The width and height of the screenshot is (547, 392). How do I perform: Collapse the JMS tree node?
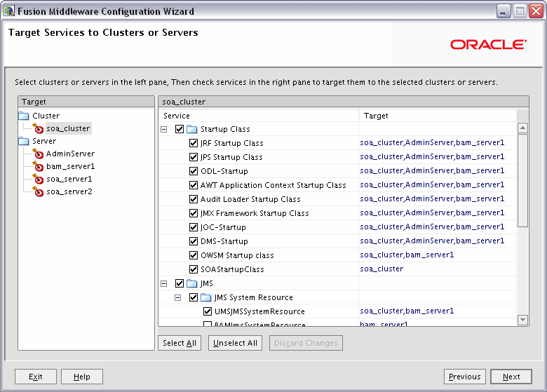click(x=164, y=283)
